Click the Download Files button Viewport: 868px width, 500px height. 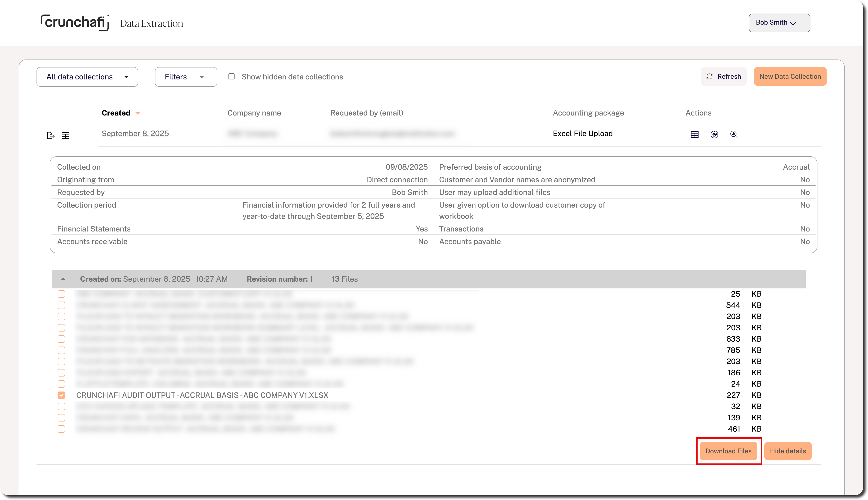click(x=729, y=451)
